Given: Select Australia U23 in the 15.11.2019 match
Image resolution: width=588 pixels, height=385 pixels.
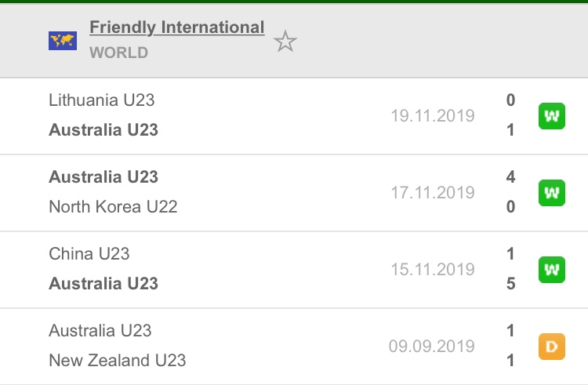Looking at the screenshot, I should click(x=103, y=283).
